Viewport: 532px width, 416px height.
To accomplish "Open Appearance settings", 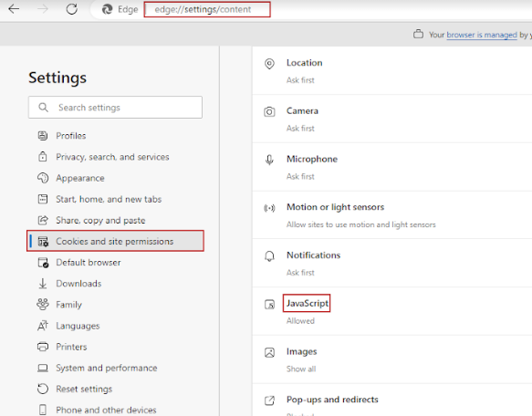I will 80,178.
